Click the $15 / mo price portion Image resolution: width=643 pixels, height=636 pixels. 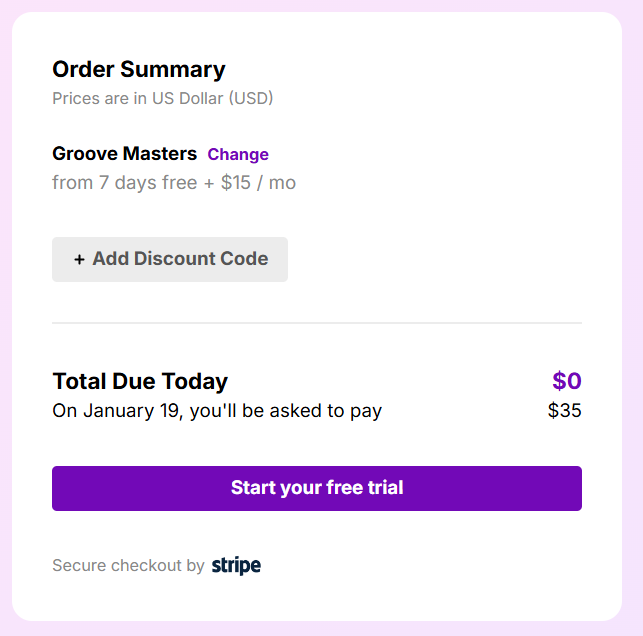point(258,183)
